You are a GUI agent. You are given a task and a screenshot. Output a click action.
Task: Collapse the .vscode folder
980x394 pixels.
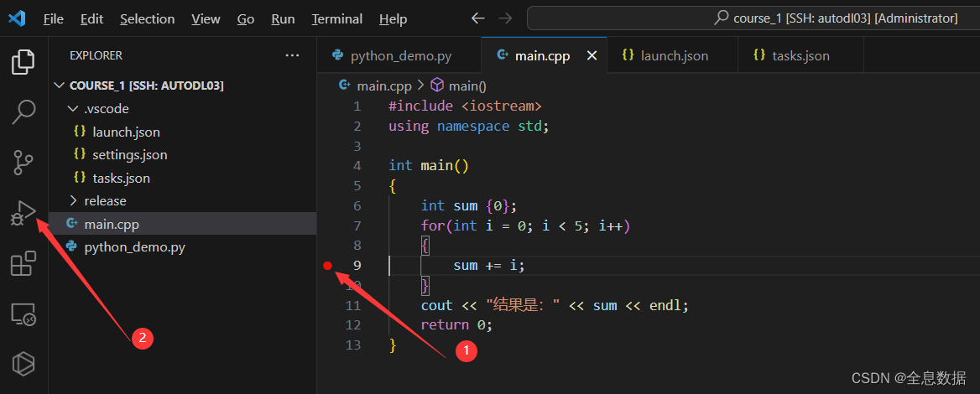pyautogui.click(x=73, y=109)
